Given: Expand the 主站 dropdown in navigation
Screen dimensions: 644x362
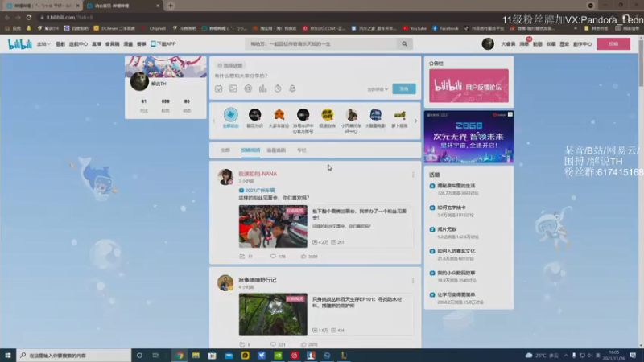Looking at the screenshot, I should point(43,44).
